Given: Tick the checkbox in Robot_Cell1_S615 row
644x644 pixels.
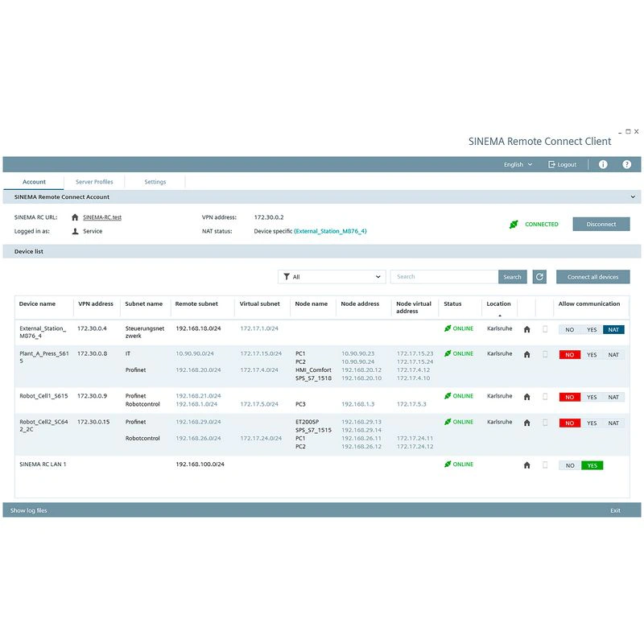Looking at the screenshot, I should [x=545, y=396].
